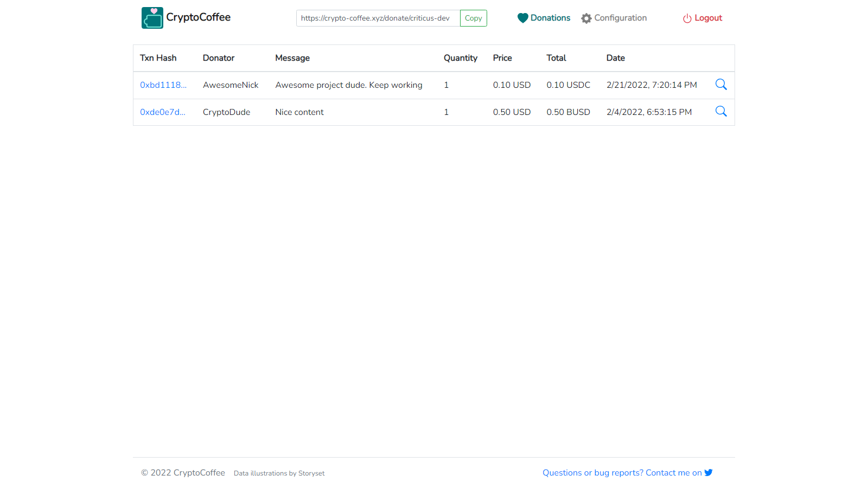Select the CryptoDude donator cell
This screenshot has height=488, width=868.
227,112
